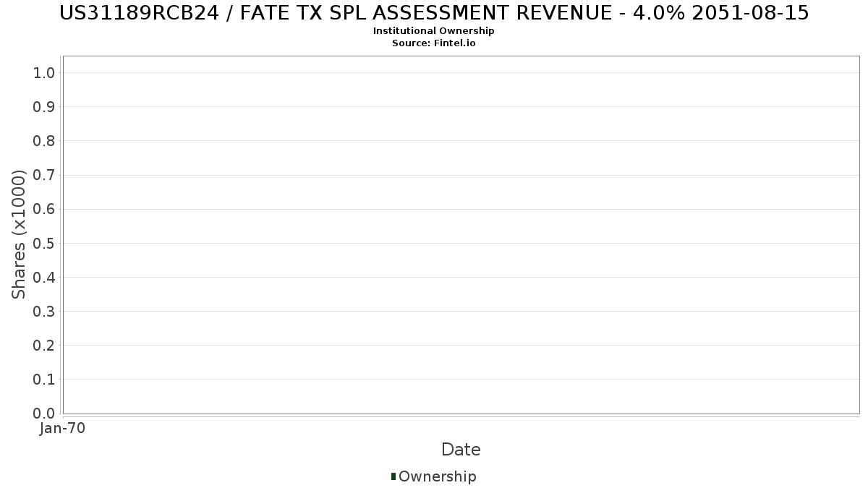Screen dimensions: 868x488
Task: Click the center of the empty plot area
Action: pos(461,235)
